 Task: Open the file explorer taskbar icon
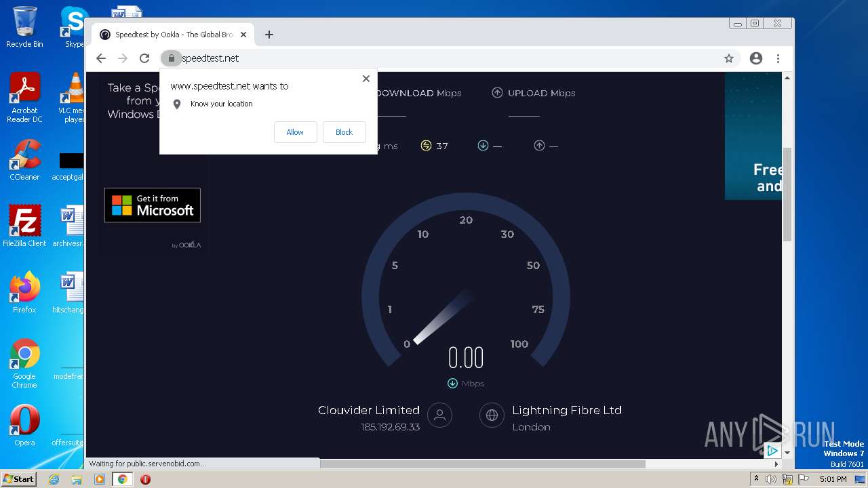77,479
